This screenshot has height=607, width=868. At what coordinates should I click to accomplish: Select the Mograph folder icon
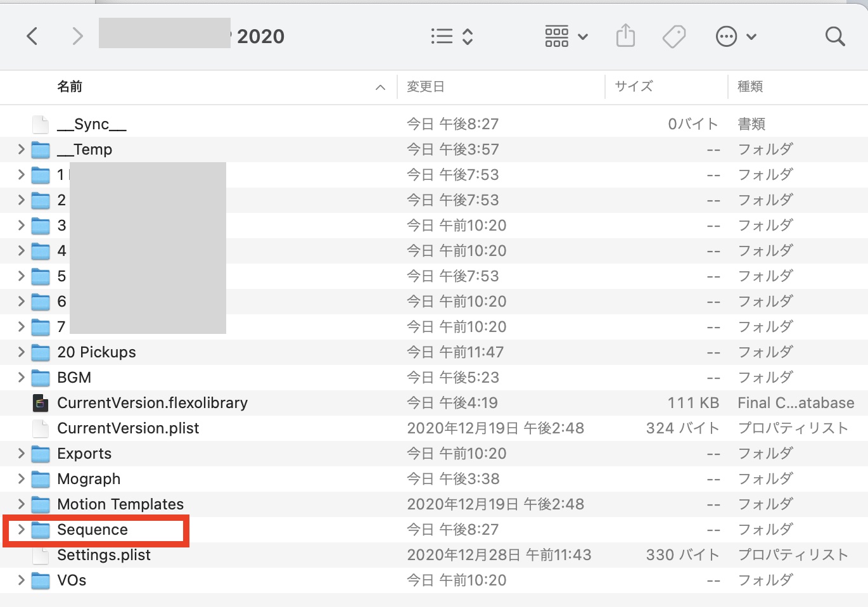pyautogui.click(x=41, y=479)
